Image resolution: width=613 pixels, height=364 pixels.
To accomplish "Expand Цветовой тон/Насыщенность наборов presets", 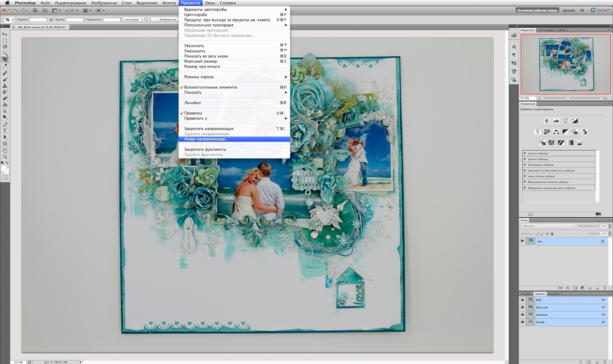I will pyautogui.click(x=525, y=171).
